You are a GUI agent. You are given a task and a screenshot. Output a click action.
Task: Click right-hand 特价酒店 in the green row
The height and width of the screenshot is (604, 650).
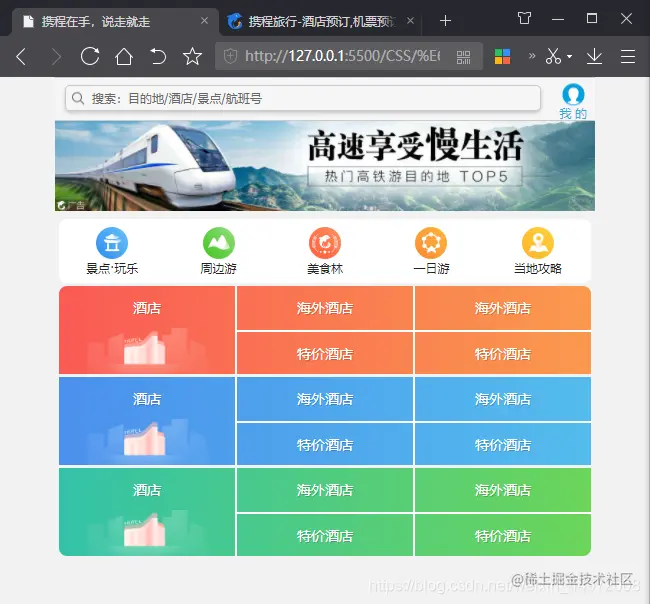[x=503, y=536]
